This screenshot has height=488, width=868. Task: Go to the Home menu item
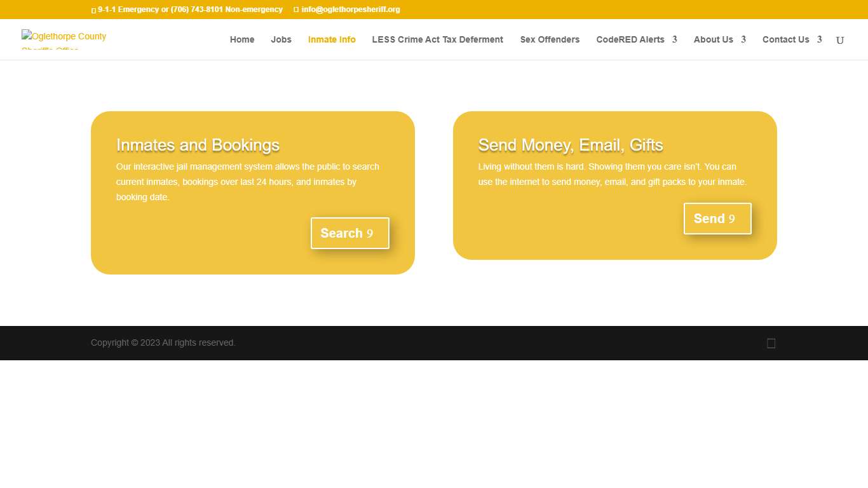242,39
